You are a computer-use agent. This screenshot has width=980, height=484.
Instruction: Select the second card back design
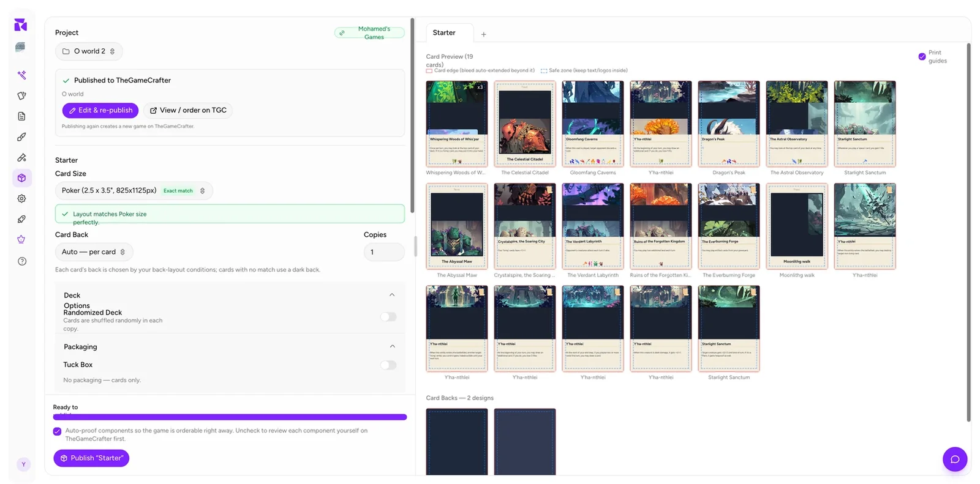click(x=525, y=442)
